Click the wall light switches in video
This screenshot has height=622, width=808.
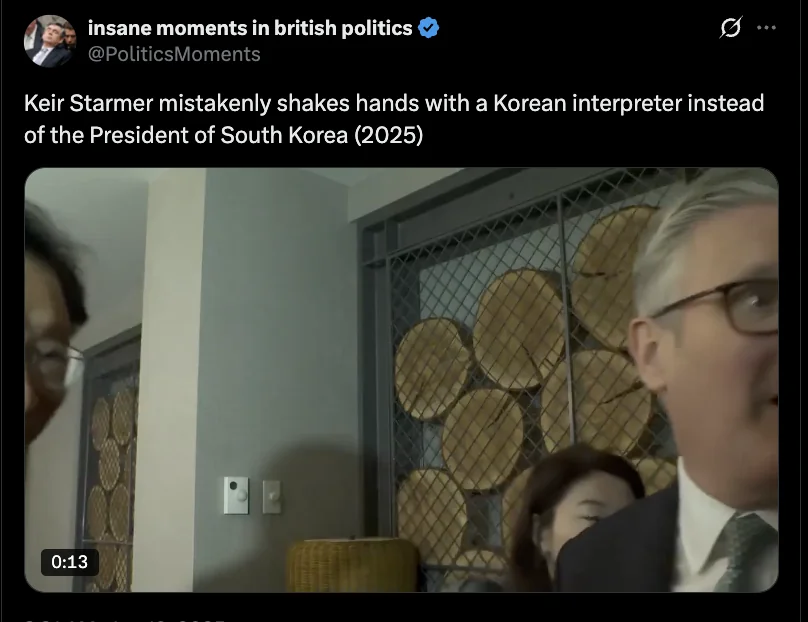252,496
